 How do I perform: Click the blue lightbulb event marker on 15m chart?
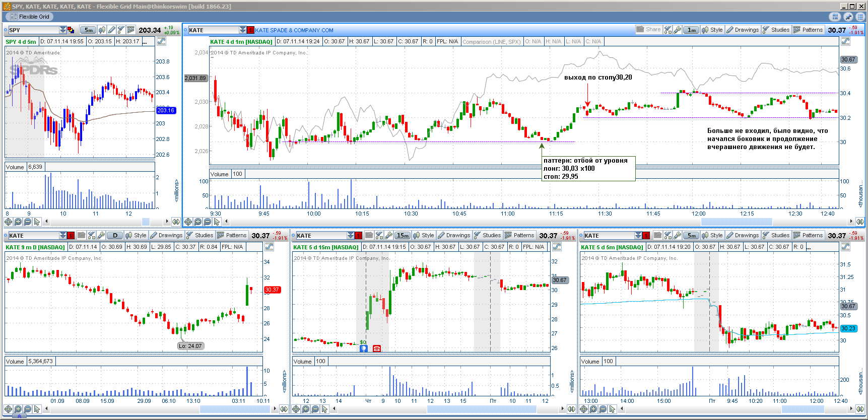click(363, 348)
